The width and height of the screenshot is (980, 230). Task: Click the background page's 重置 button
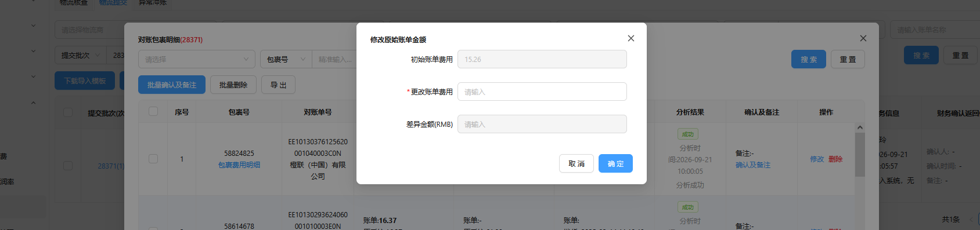[x=960, y=55]
